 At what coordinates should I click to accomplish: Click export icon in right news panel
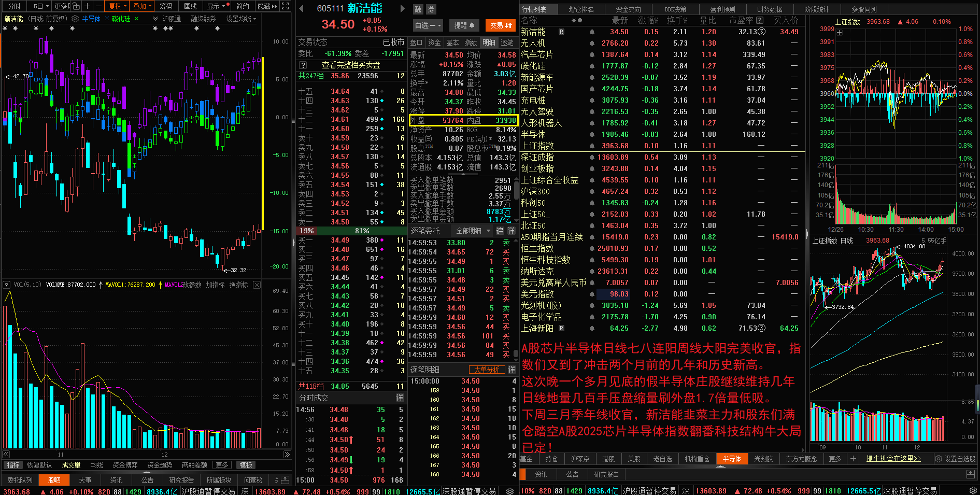pos(970,474)
